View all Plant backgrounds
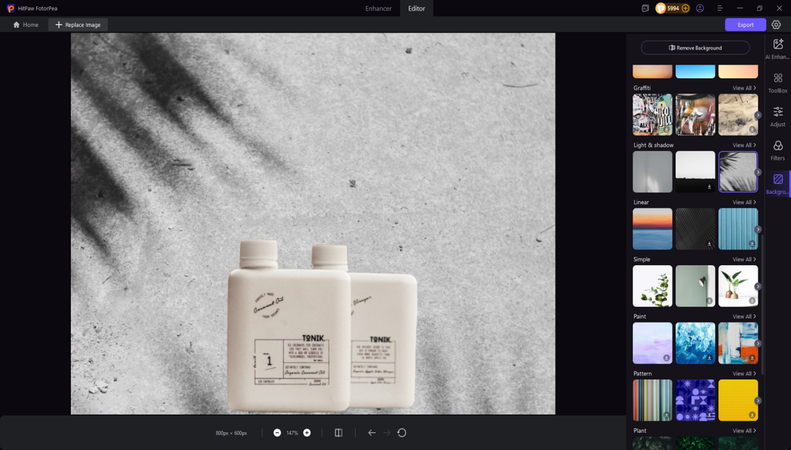The height and width of the screenshot is (450, 791). pyautogui.click(x=744, y=431)
